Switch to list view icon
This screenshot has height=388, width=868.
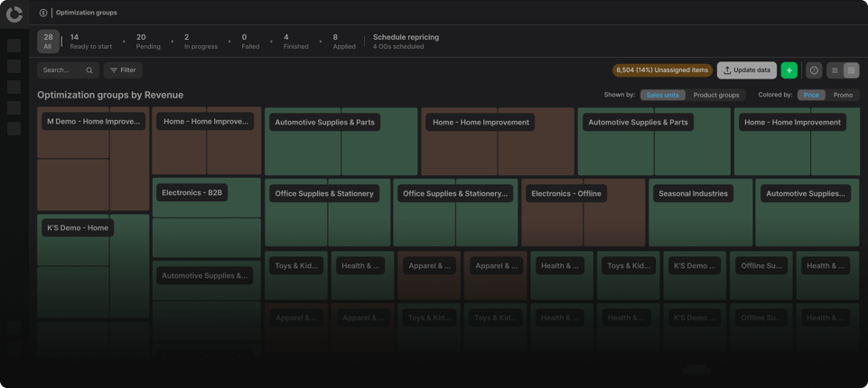coord(835,70)
